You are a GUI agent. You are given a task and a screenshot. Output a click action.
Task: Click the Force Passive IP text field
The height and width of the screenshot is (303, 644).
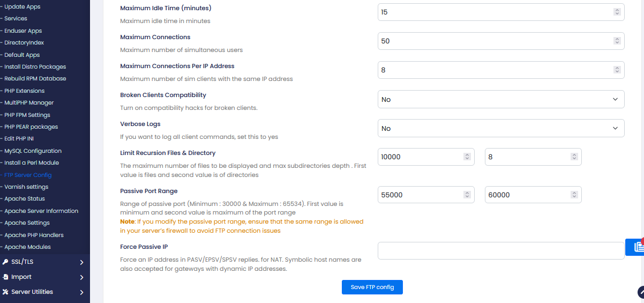[x=501, y=250]
